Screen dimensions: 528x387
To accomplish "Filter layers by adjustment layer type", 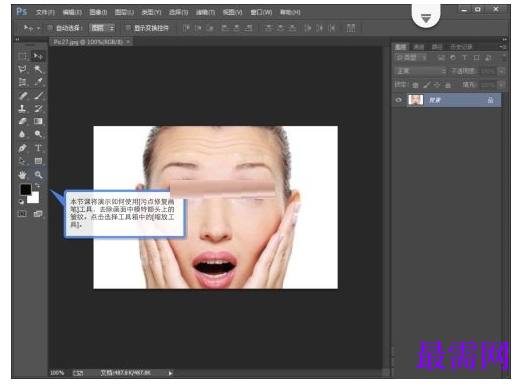I will [x=453, y=58].
